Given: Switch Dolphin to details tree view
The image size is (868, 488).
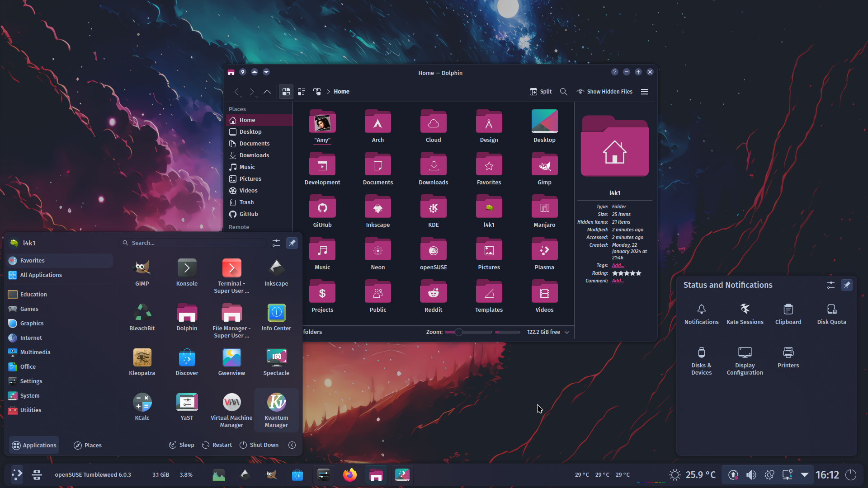Looking at the screenshot, I should pos(317,92).
